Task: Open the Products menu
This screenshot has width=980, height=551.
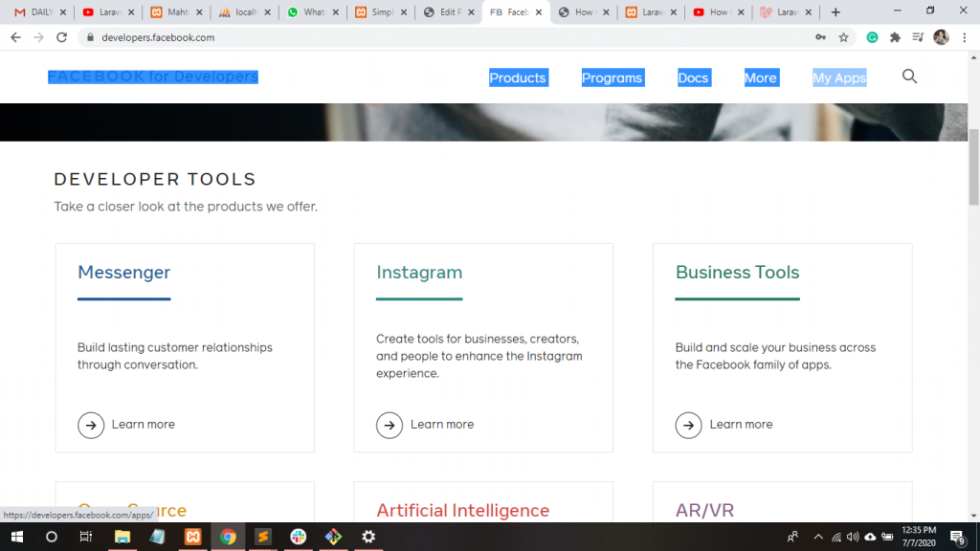Action: [518, 77]
